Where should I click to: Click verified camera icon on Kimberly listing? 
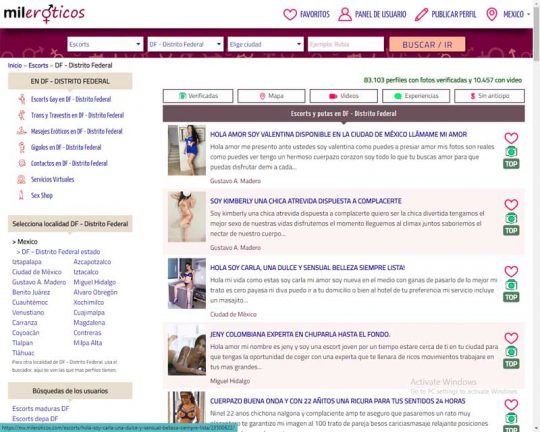point(511,218)
